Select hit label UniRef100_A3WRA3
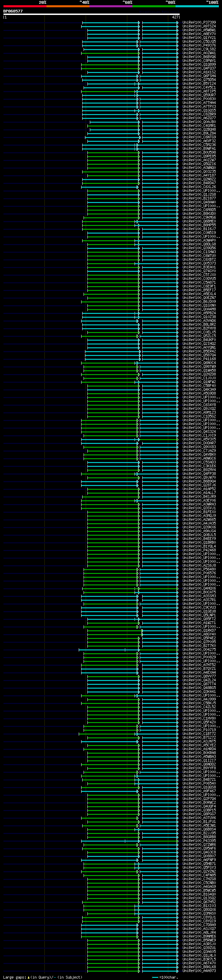Viewport: 222px width, 980px height. [x=199, y=504]
